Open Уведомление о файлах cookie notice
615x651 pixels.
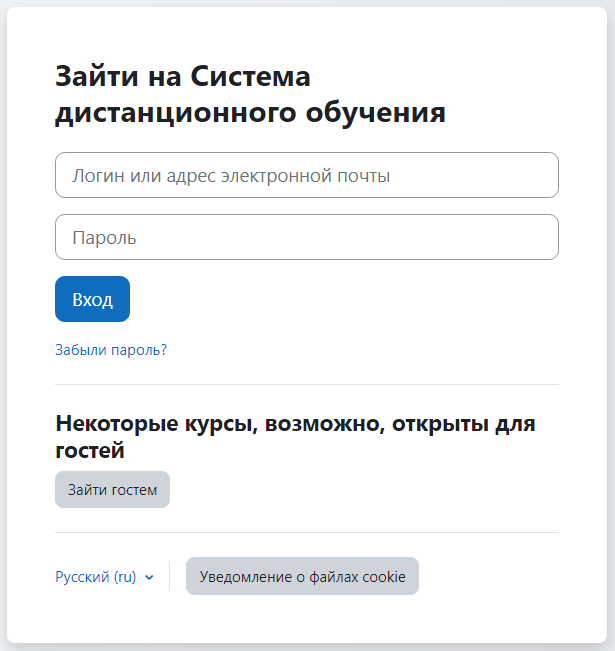[302, 576]
